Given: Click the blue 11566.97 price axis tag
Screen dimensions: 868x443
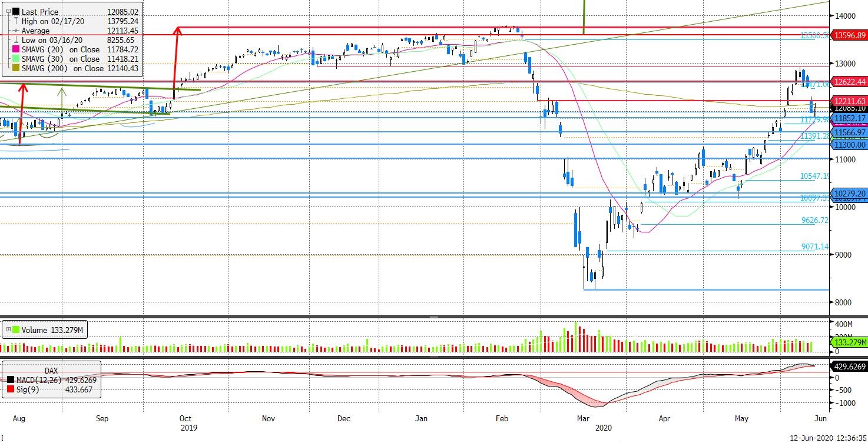Looking at the screenshot, I should pos(849,134).
